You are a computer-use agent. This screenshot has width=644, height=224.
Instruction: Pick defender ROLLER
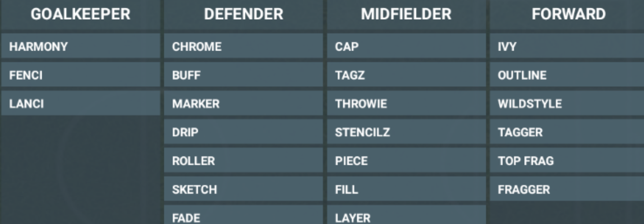pyautogui.click(x=243, y=160)
